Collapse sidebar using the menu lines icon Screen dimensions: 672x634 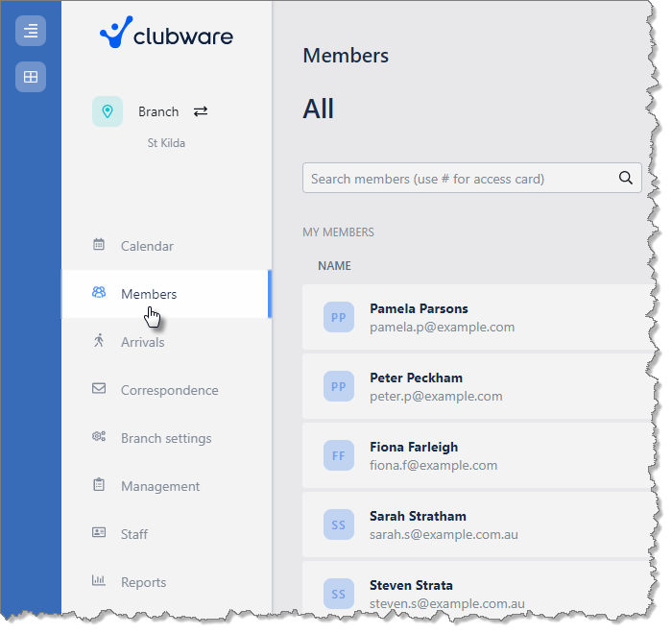point(31,31)
